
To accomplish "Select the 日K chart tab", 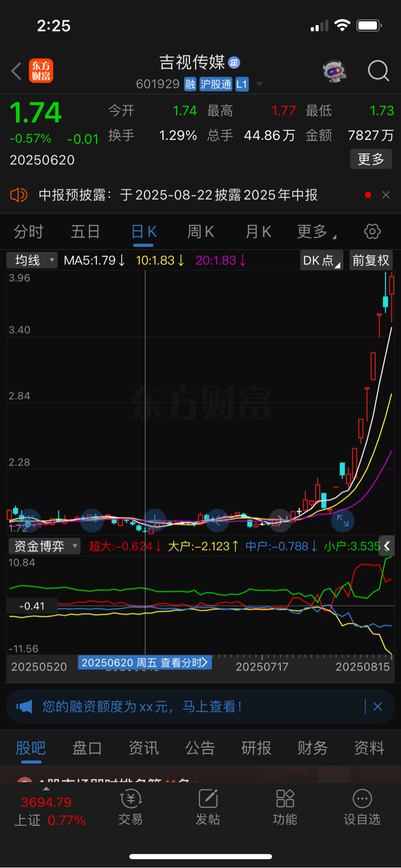I will 144,232.
